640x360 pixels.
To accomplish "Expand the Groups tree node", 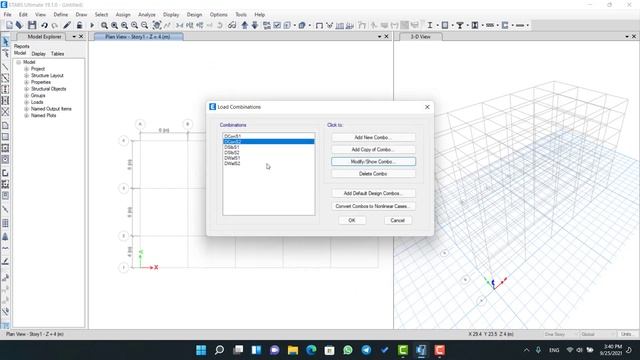I will point(27,96).
